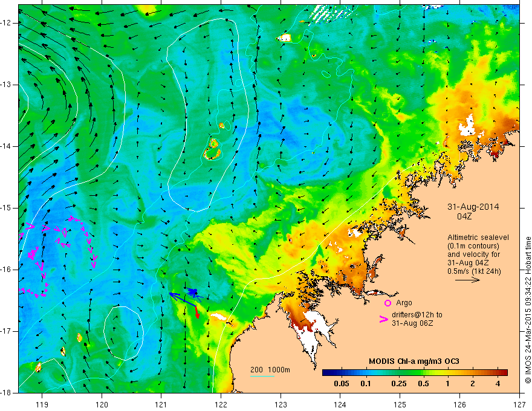
Task: Click the cyan 200m depth contour legend line
Action: pyautogui.click(x=262, y=376)
